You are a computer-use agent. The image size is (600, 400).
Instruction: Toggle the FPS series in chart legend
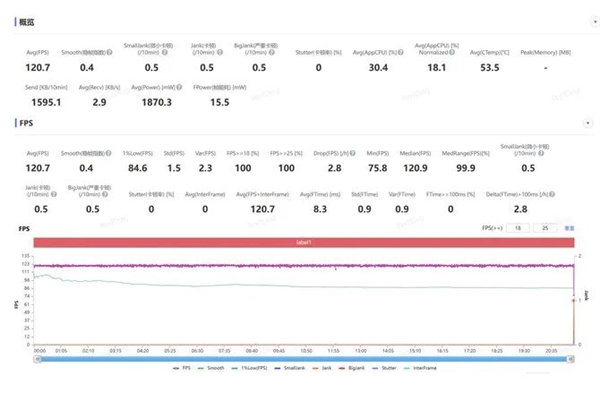click(176, 368)
